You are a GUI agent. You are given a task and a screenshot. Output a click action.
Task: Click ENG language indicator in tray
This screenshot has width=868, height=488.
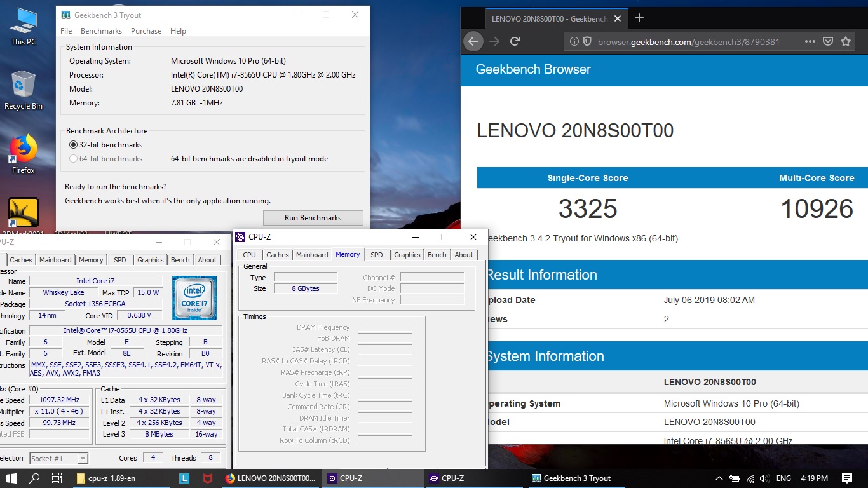(783, 478)
